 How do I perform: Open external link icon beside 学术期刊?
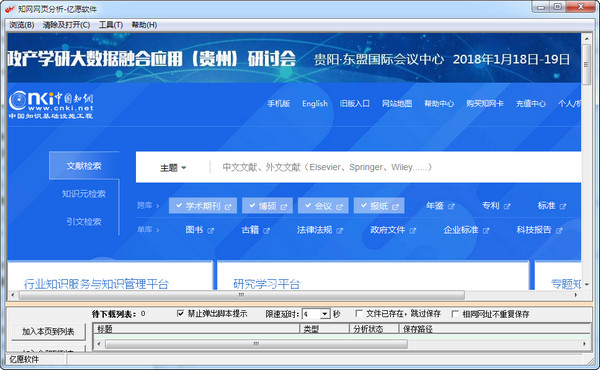(x=228, y=207)
